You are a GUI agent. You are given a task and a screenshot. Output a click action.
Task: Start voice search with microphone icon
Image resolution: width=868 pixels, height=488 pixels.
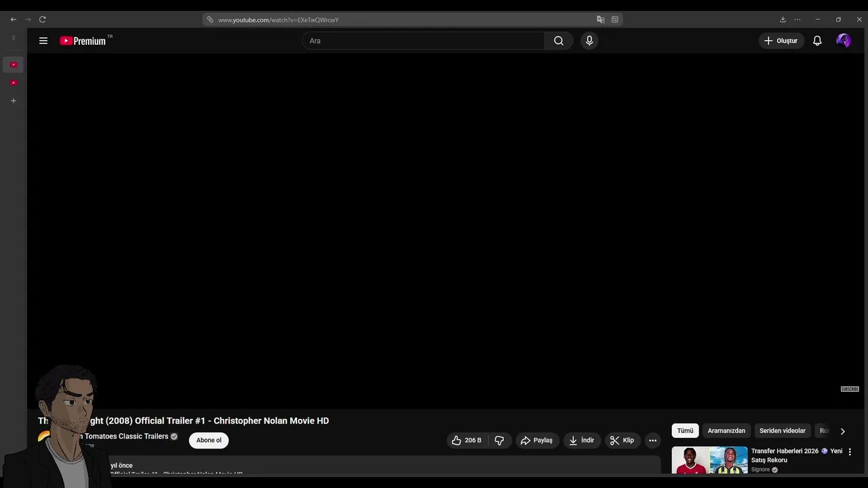(x=589, y=41)
